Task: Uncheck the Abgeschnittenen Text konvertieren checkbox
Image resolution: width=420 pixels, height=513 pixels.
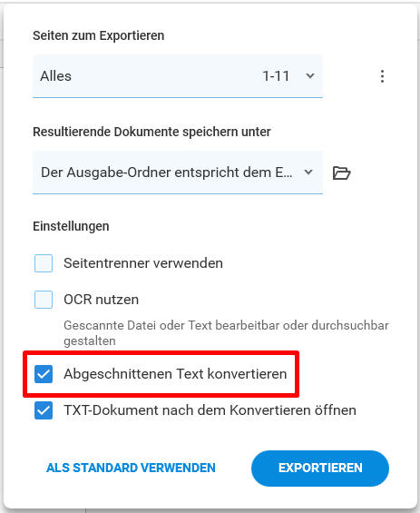Action: pyautogui.click(x=44, y=374)
